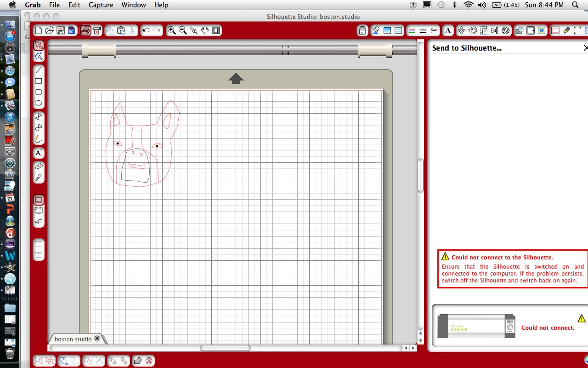Open the Modify panel
The width and height of the screenshot is (588, 368).
(520, 31)
